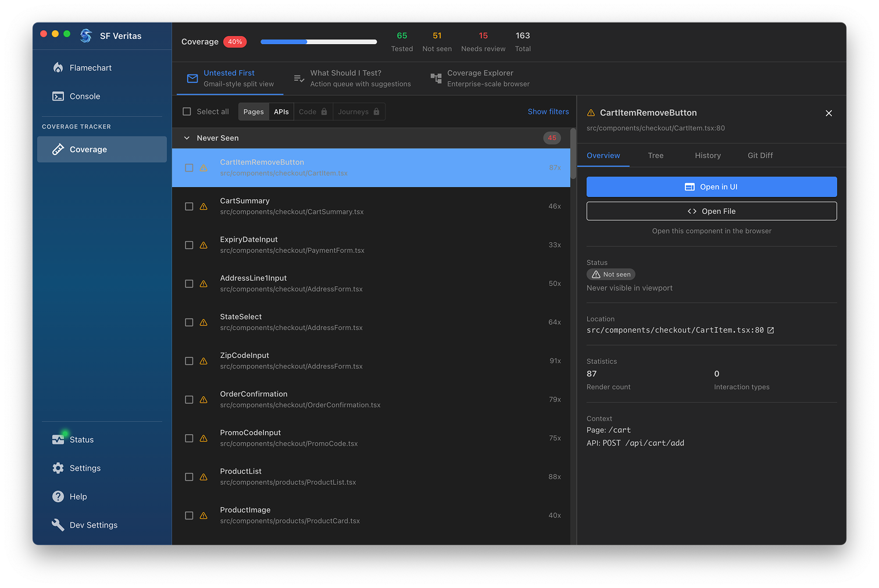Click the Open File button
This screenshot has width=879, height=588.
712,211
